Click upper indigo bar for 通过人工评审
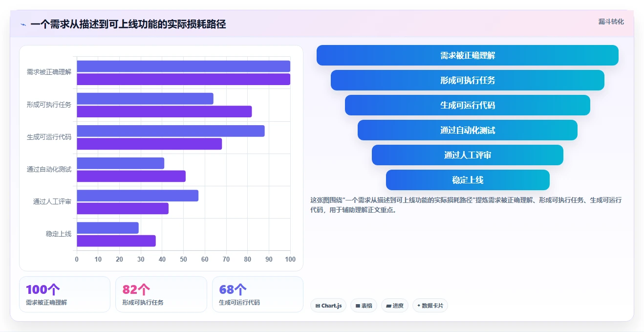Image resolution: width=644 pixels, height=332 pixels. [137, 196]
